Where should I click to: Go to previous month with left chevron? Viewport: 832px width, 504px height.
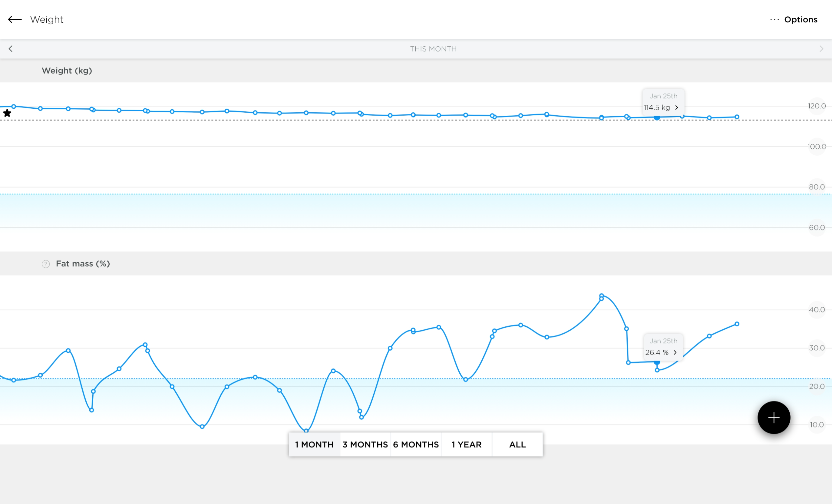11,49
